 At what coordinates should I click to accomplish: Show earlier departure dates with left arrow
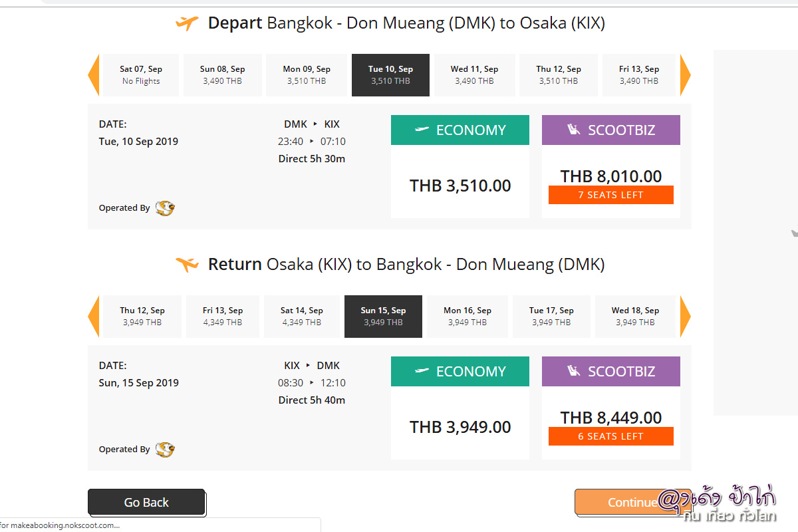pos(94,75)
